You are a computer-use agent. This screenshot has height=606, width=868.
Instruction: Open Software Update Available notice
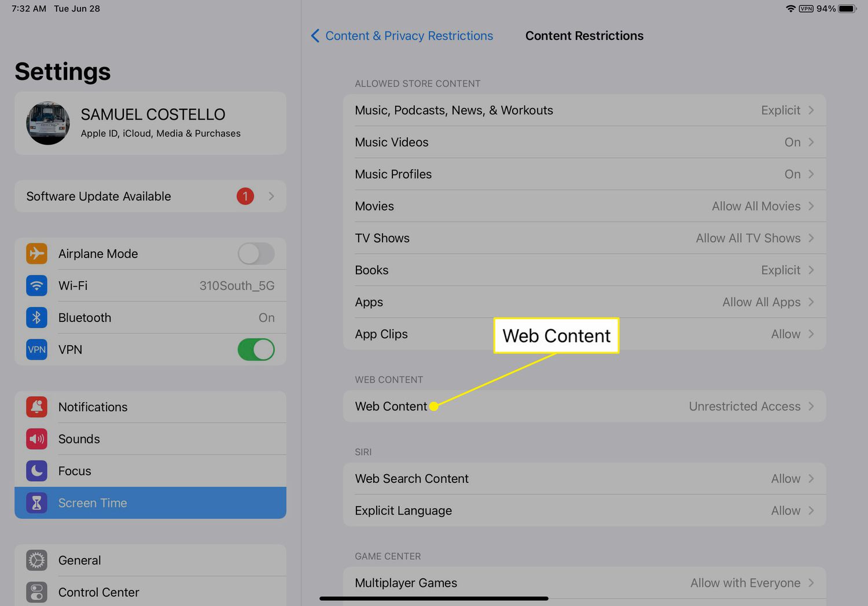(150, 197)
